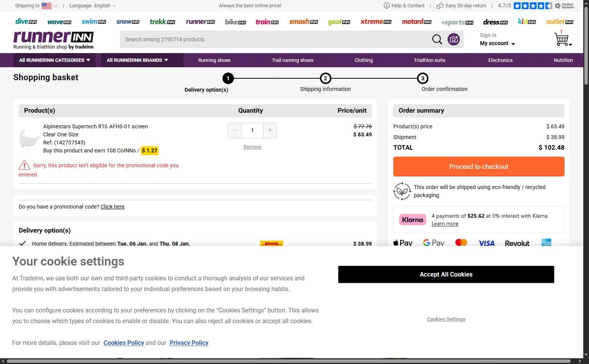
Task: Open the camera image search
Action: coord(454,39)
